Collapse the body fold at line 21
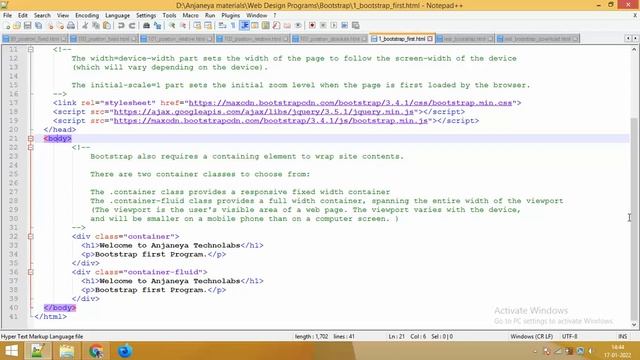Screen dimensions: 640x360 31,138
